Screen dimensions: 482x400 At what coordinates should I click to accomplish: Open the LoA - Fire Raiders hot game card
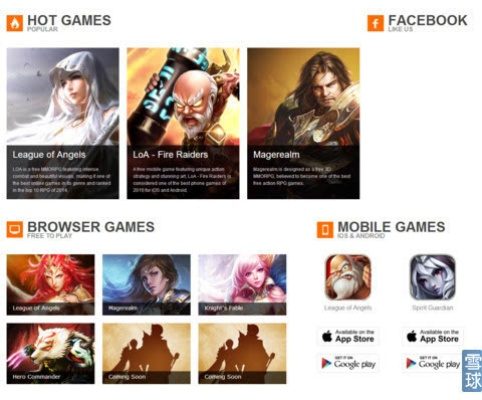[183, 123]
